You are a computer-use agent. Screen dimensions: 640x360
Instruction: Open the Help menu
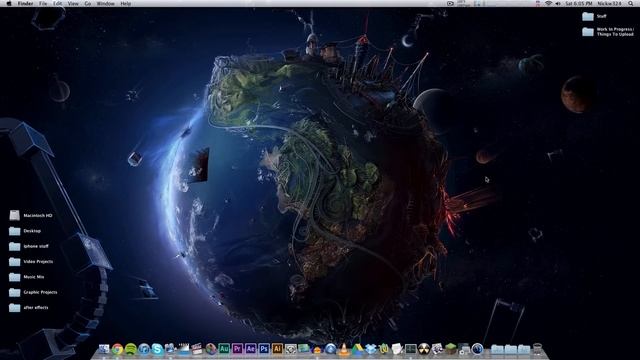[x=126, y=3]
